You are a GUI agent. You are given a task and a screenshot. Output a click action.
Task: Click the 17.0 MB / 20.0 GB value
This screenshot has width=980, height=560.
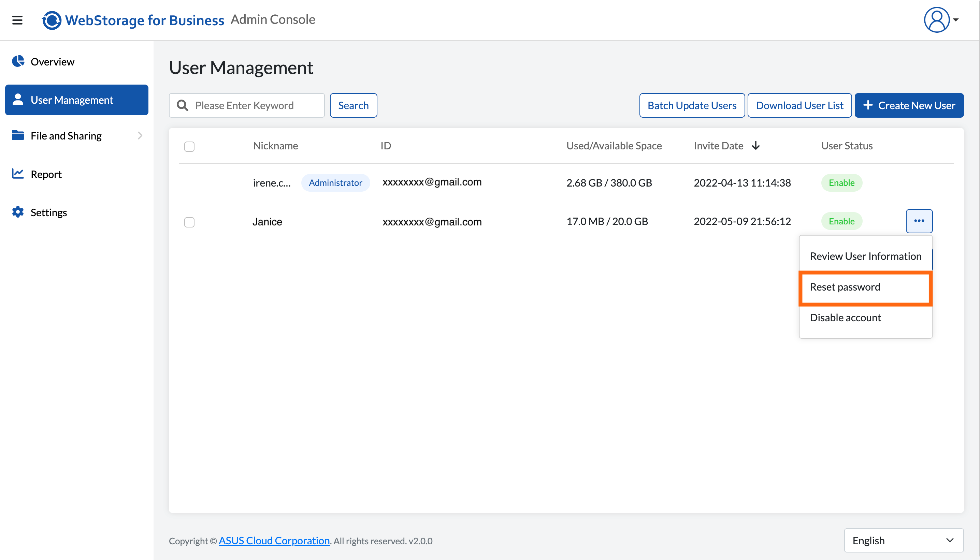(x=607, y=221)
